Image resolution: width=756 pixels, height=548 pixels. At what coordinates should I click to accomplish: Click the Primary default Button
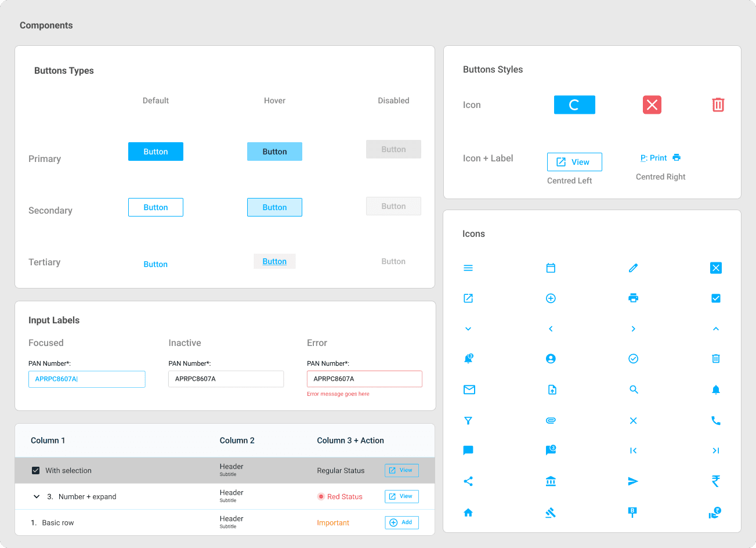coord(155,152)
